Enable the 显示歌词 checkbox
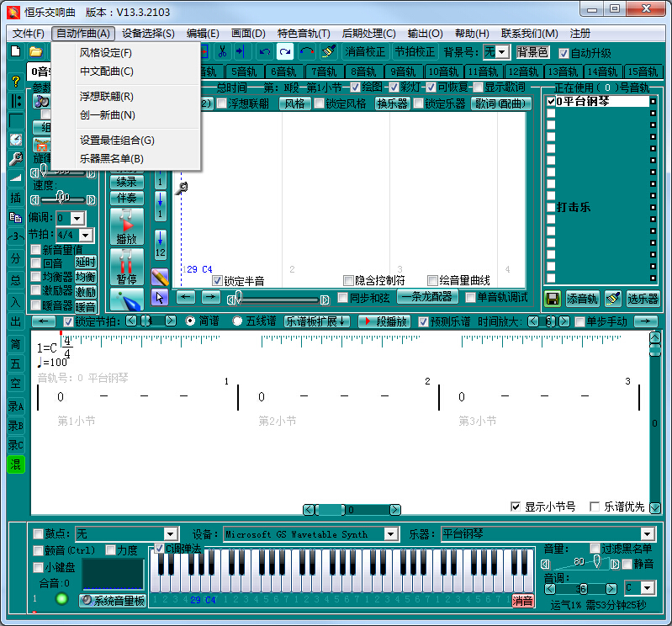672x626 pixels. pos(479,88)
